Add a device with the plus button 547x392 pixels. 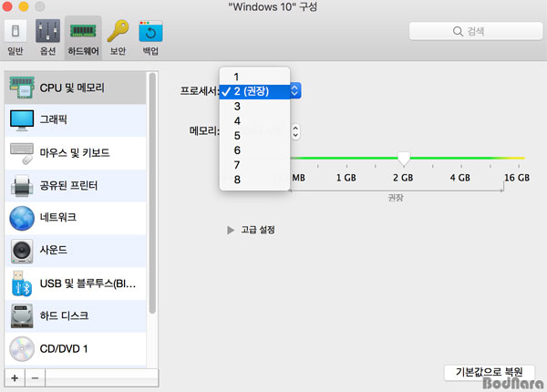tap(15, 377)
